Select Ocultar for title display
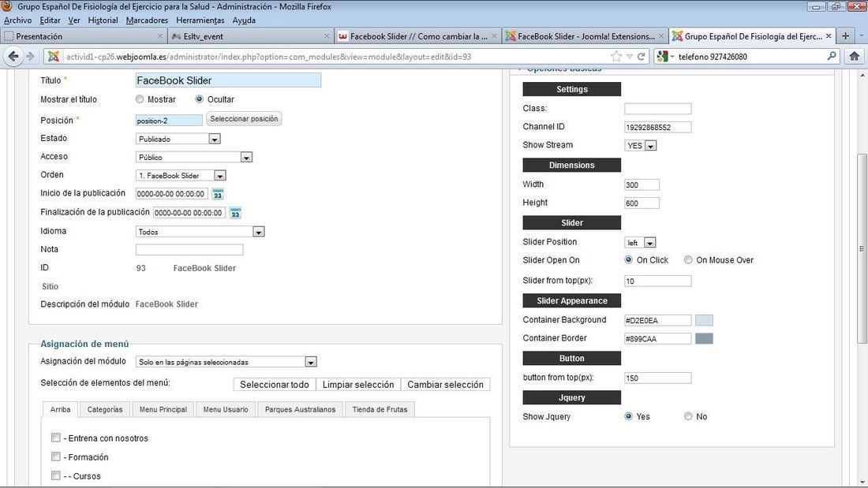 200,99
